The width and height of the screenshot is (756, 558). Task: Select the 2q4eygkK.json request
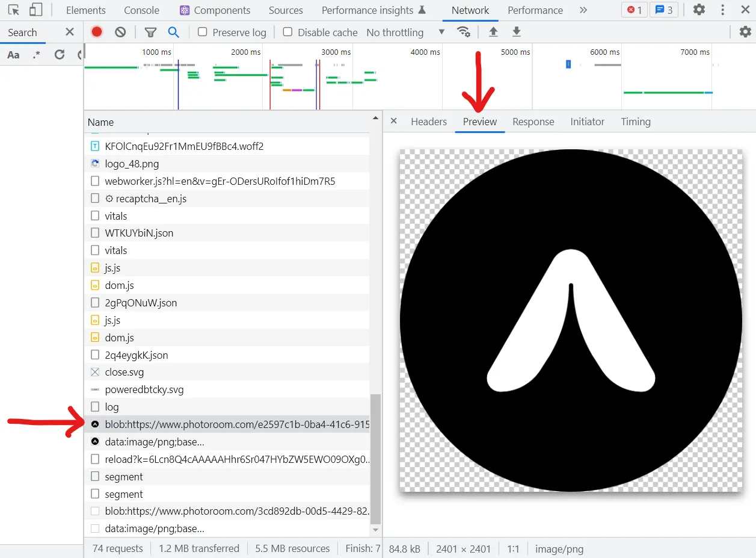point(227,355)
